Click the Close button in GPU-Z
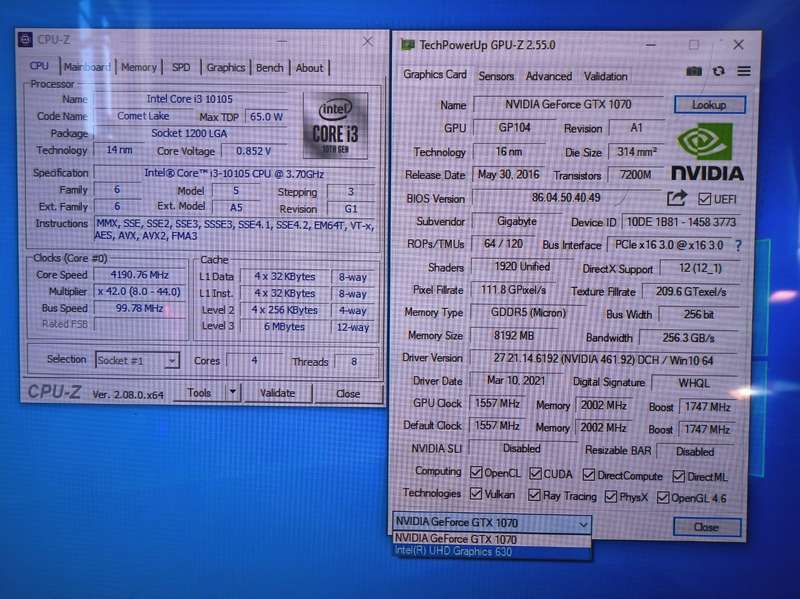This screenshot has height=599, width=800. coord(707,527)
